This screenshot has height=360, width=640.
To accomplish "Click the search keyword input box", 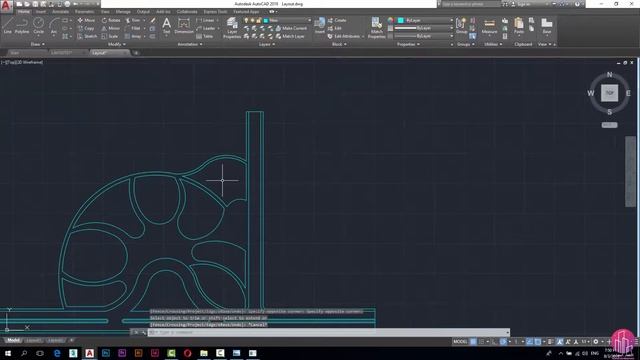I will pyautogui.click(x=470, y=4).
